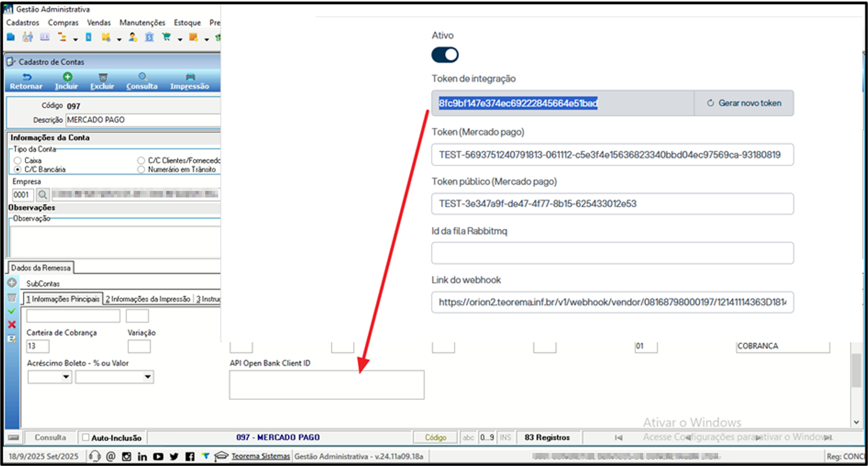Expand arrow next to yellow folder toolbar icon
Image resolution: width=868 pixels, height=466 pixels.
point(119,39)
